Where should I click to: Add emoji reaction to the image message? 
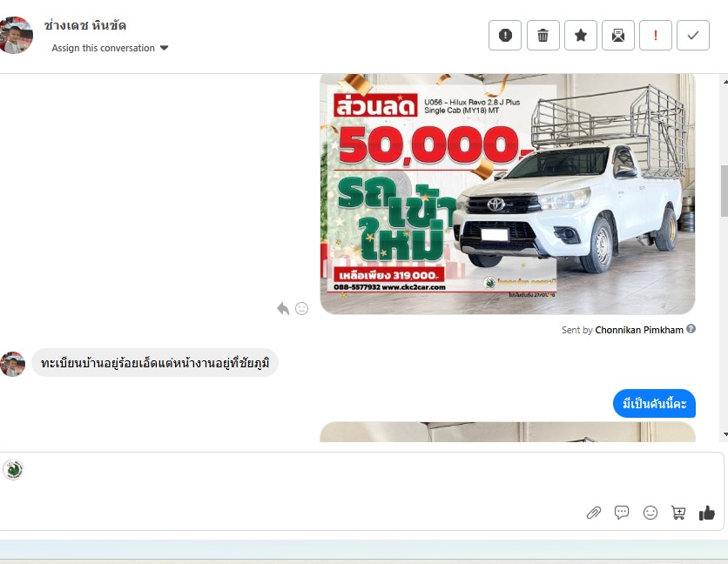[302, 309]
